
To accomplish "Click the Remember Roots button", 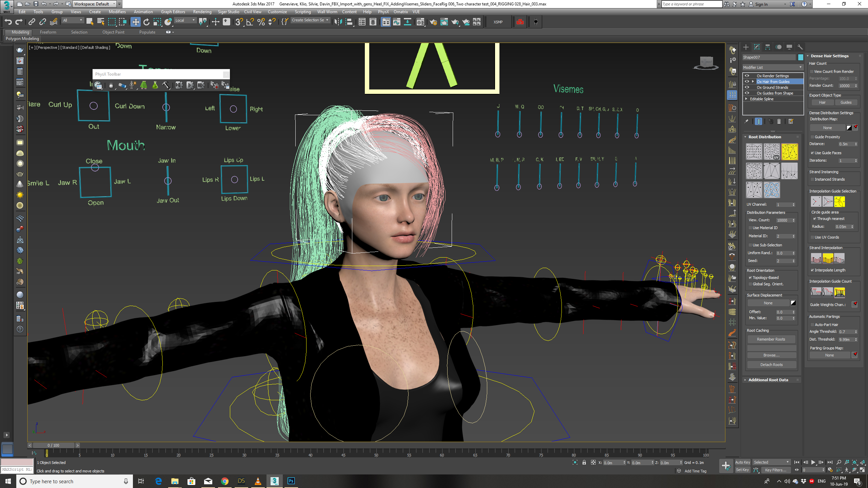I will pyautogui.click(x=771, y=339).
